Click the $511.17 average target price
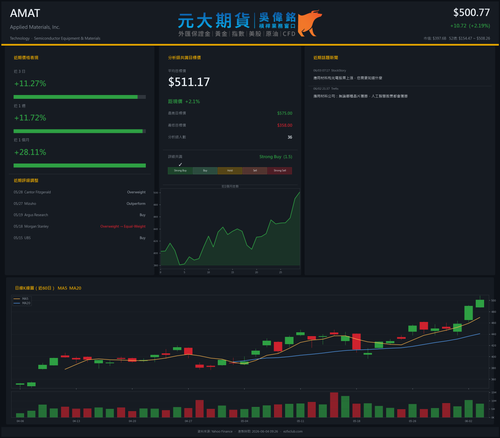This screenshot has height=438, width=500. [x=189, y=82]
